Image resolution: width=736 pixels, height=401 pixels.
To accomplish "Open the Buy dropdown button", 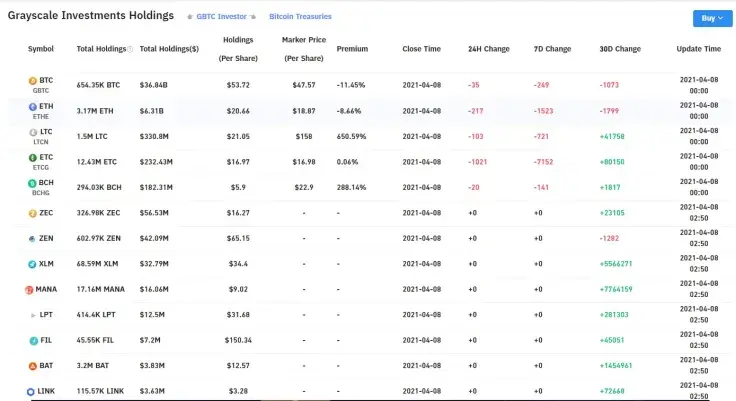I will [x=712, y=18].
